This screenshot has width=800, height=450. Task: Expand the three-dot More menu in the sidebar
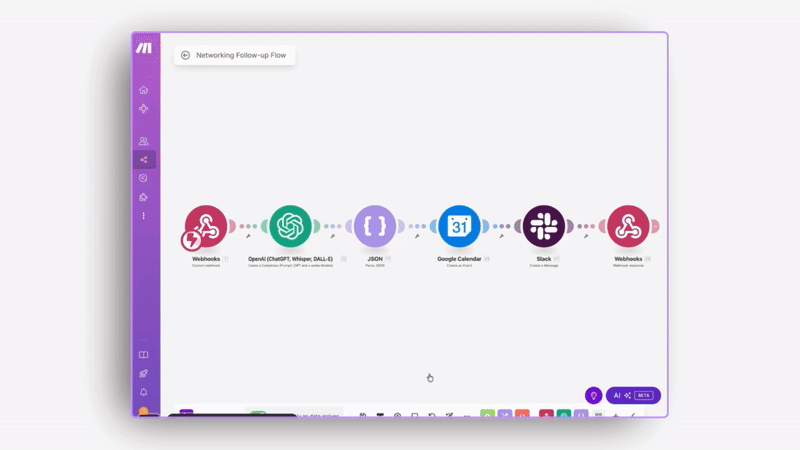[x=143, y=216]
